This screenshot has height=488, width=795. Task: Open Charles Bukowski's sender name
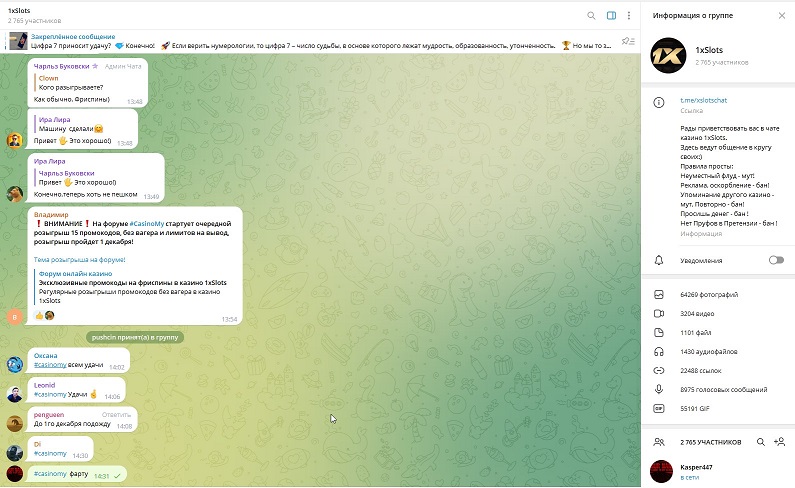(x=61, y=66)
